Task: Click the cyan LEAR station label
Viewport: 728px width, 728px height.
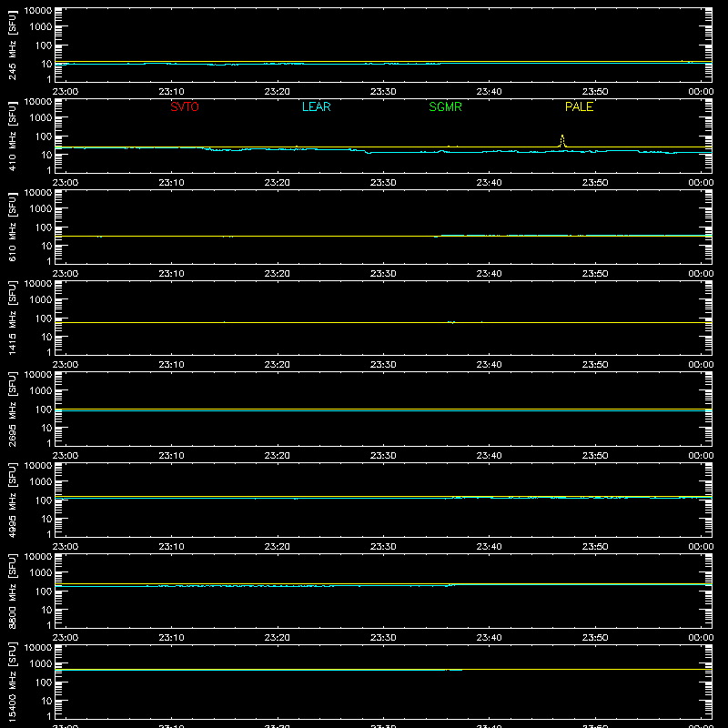Action: (316, 106)
